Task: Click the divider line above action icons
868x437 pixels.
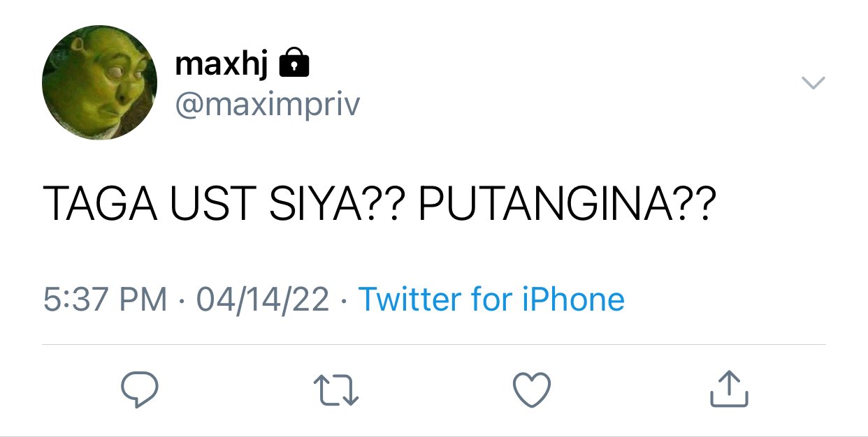Action: click(x=434, y=344)
